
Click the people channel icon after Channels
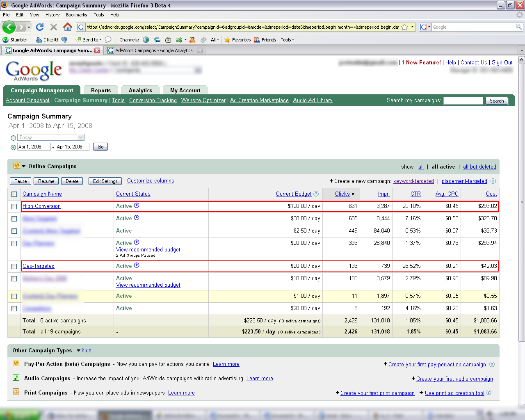(x=192, y=40)
